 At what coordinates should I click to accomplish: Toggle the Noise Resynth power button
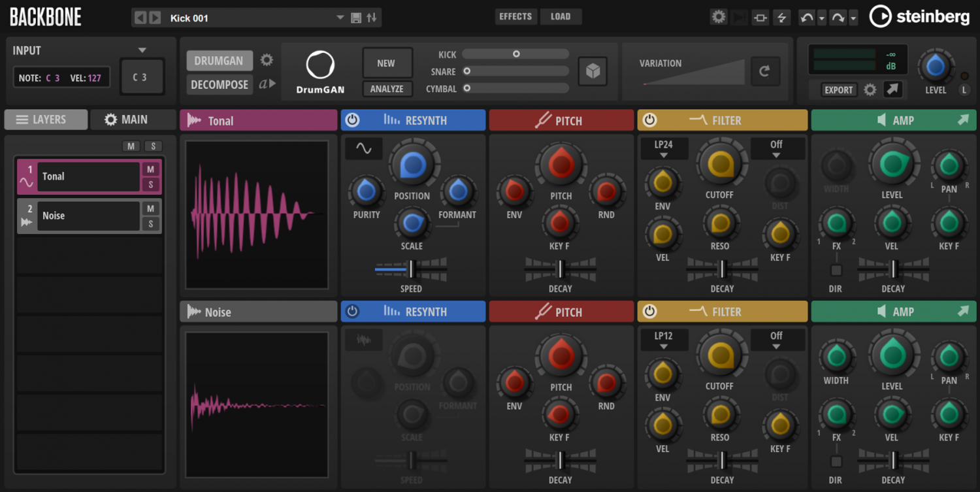pos(352,312)
